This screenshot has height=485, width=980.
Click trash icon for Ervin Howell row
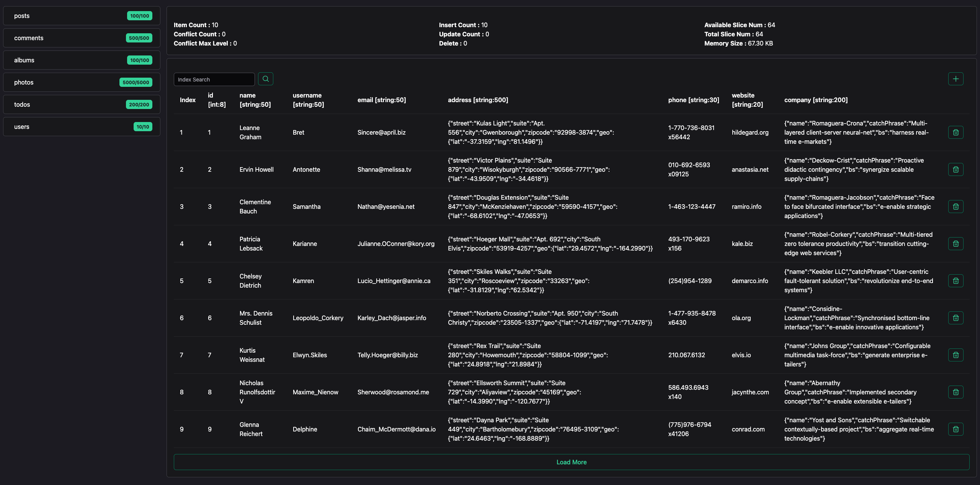[x=955, y=169]
